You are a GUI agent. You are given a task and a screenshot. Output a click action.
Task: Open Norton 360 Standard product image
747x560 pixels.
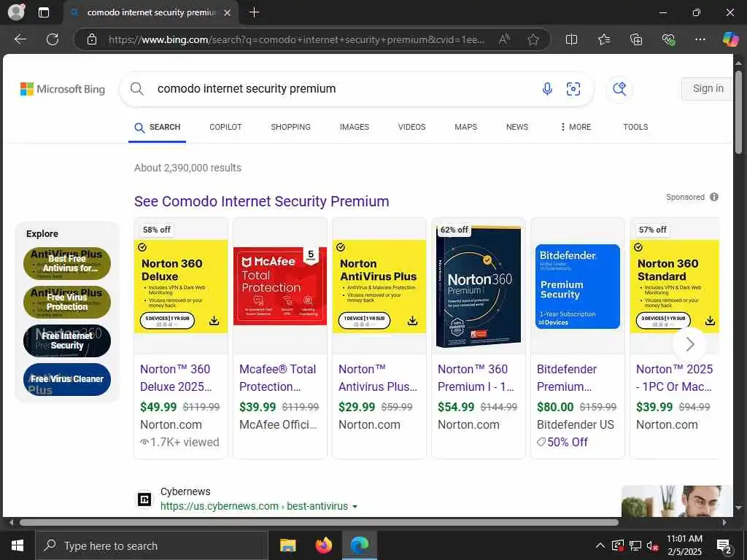click(675, 286)
